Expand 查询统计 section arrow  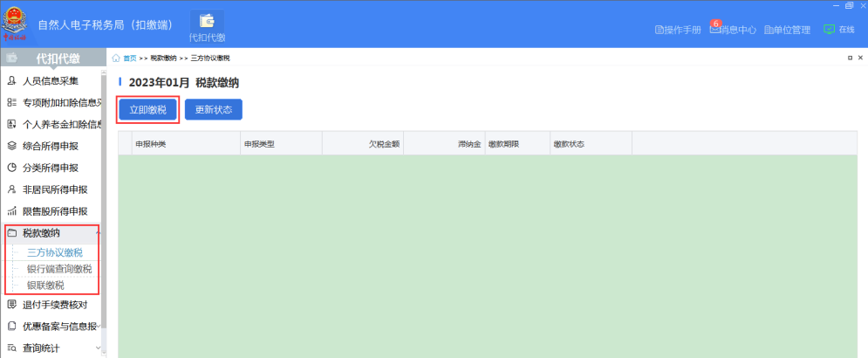pyautogui.click(x=99, y=348)
